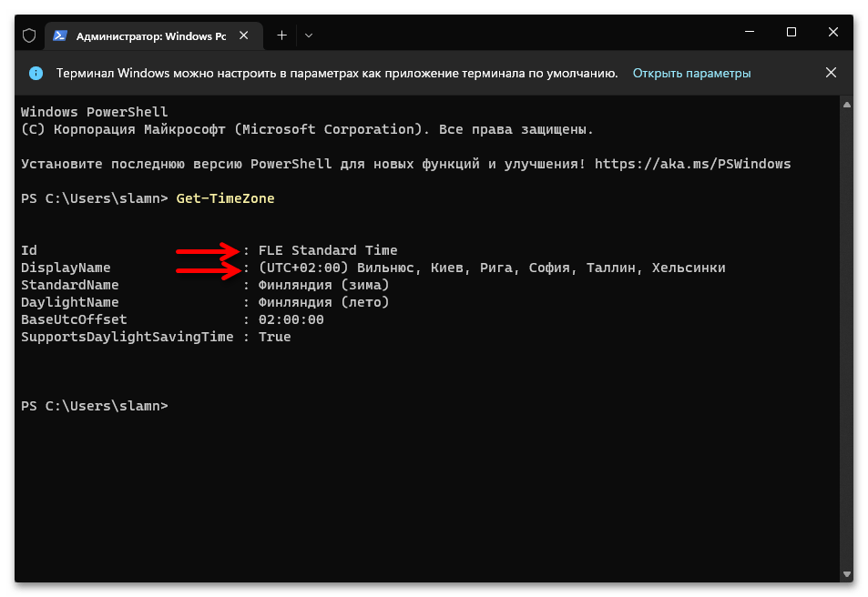The width and height of the screenshot is (868, 597).
Task: Click the Id property label
Action: 29,250
